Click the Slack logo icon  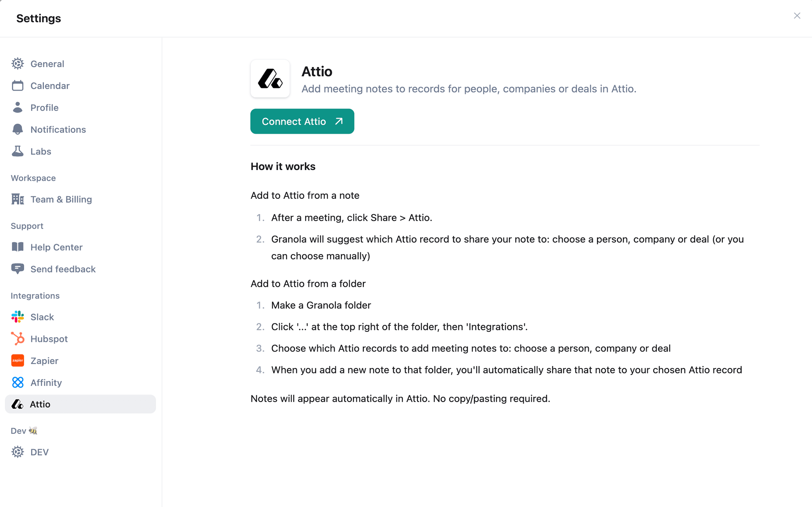18,317
